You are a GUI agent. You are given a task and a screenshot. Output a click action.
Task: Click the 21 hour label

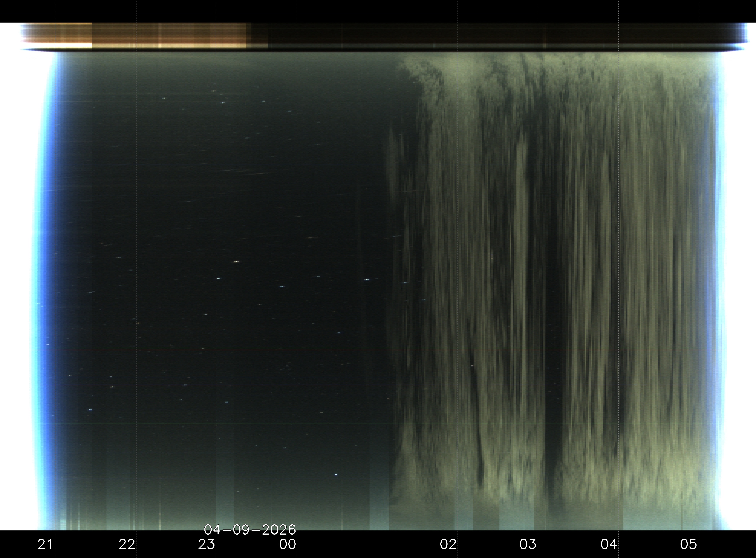pos(45,544)
